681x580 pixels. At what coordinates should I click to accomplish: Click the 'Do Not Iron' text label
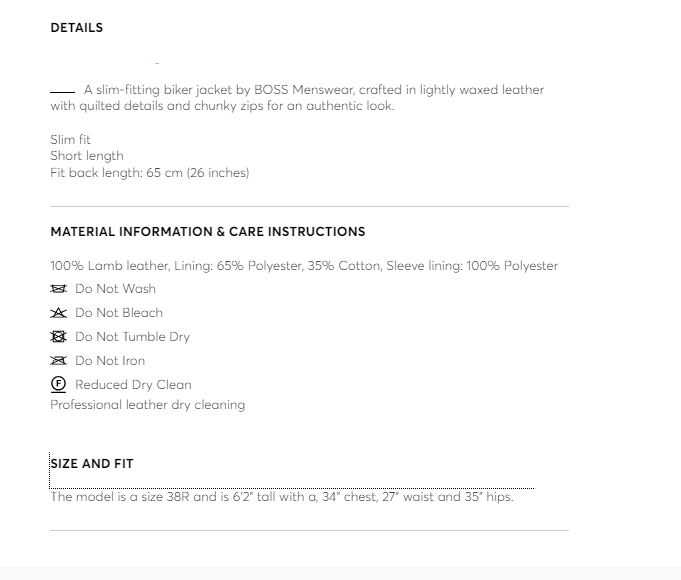tap(110, 361)
